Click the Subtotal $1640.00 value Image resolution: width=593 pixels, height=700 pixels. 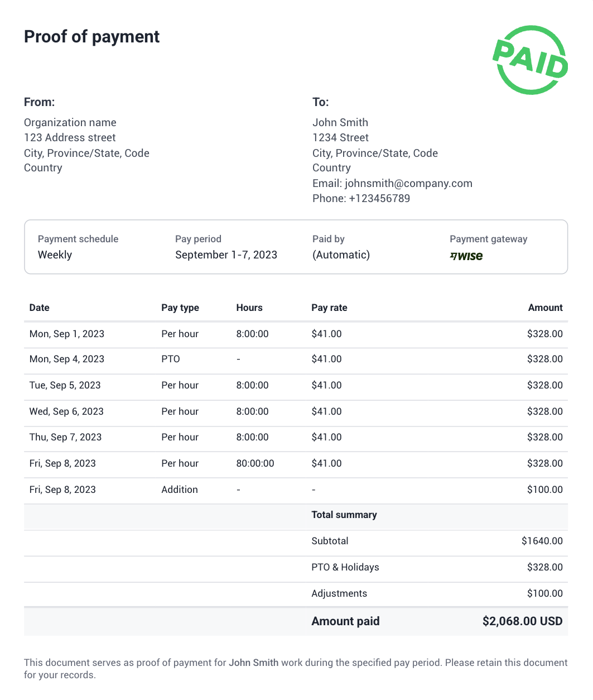[x=542, y=541]
